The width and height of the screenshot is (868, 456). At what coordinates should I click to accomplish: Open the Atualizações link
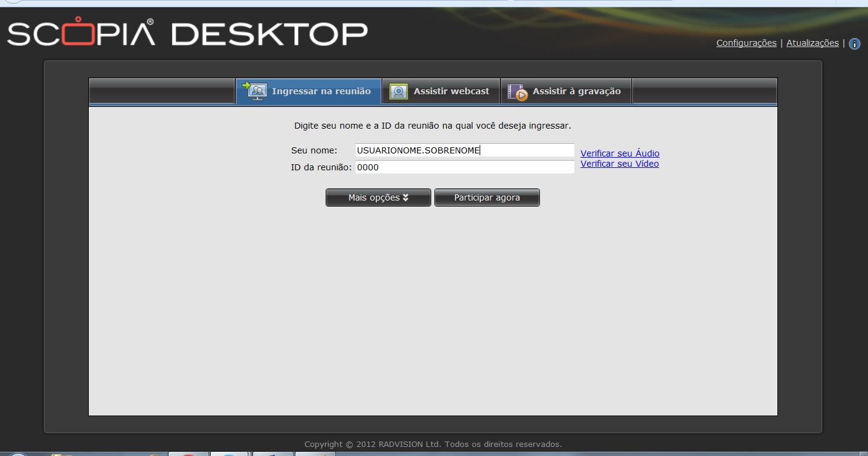click(x=812, y=43)
